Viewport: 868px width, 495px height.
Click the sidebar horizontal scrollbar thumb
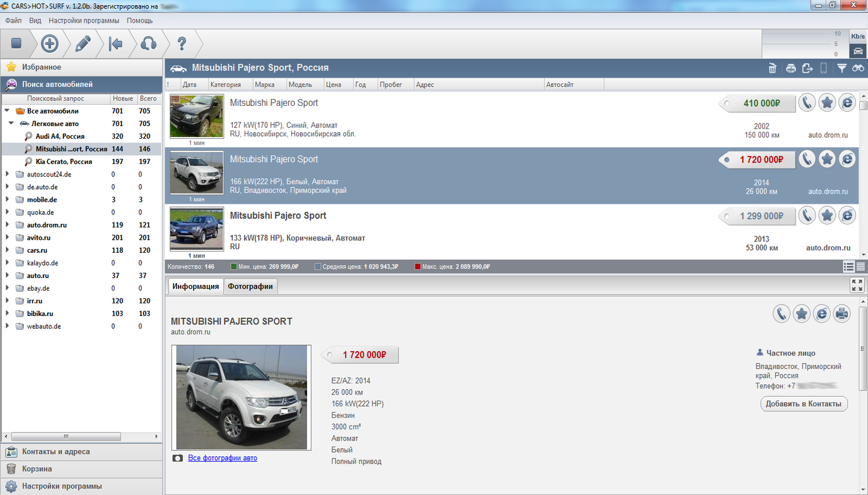[66, 436]
